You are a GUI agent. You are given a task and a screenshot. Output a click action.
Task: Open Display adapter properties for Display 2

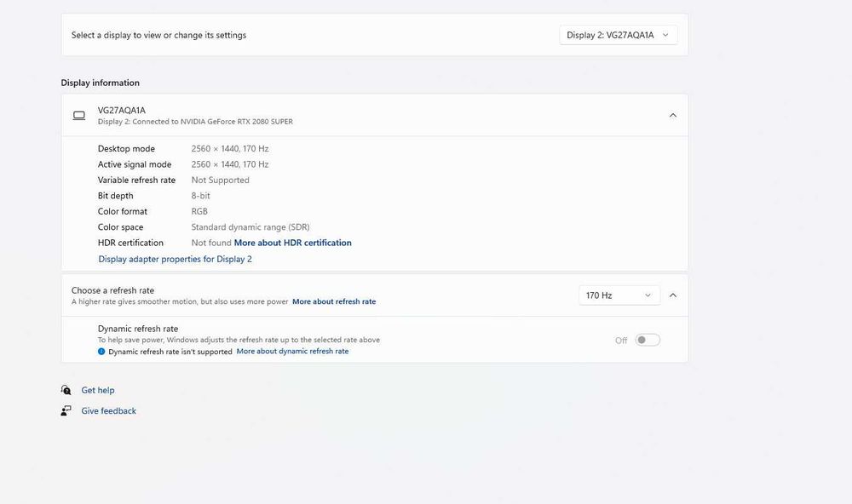click(175, 259)
